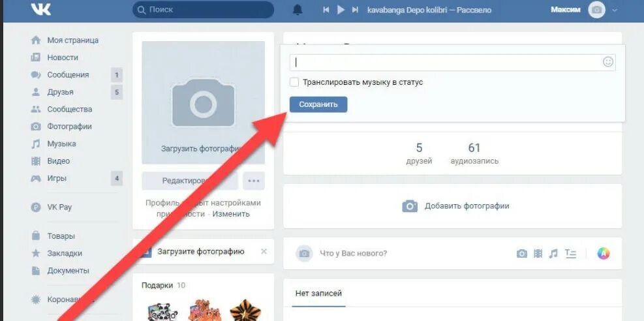Click the gamepad icon beside Игры
This screenshot has height=321, width=644.
coord(36,178)
